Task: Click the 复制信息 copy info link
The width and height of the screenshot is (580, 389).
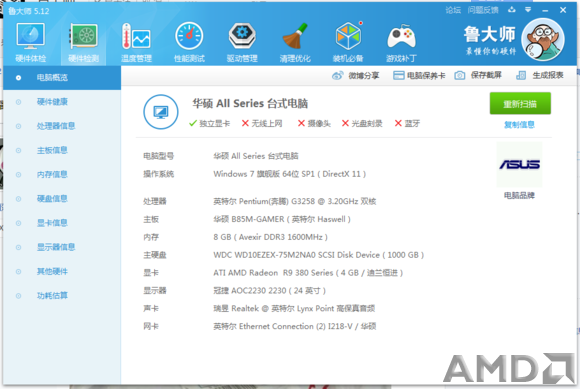Action: 519,125
